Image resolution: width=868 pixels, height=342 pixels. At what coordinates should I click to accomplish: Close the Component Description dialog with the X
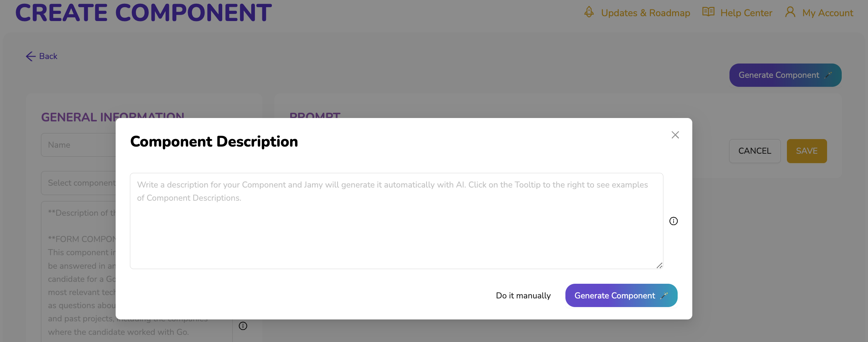pyautogui.click(x=675, y=135)
